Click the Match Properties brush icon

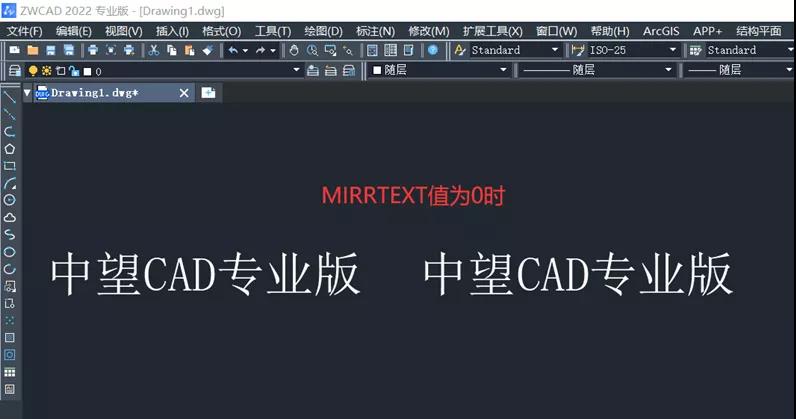(208, 50)
